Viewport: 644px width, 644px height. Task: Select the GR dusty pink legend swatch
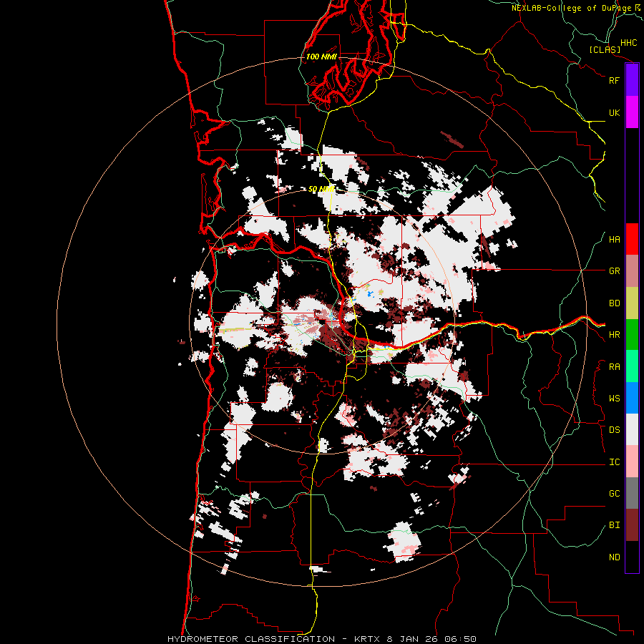pyautogui.click(x=632, y=271)
